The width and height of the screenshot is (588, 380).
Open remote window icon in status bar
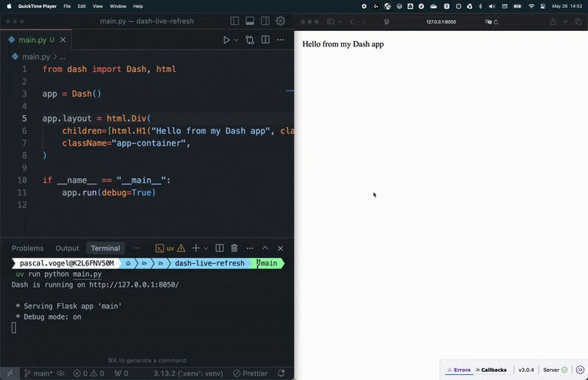10,373
